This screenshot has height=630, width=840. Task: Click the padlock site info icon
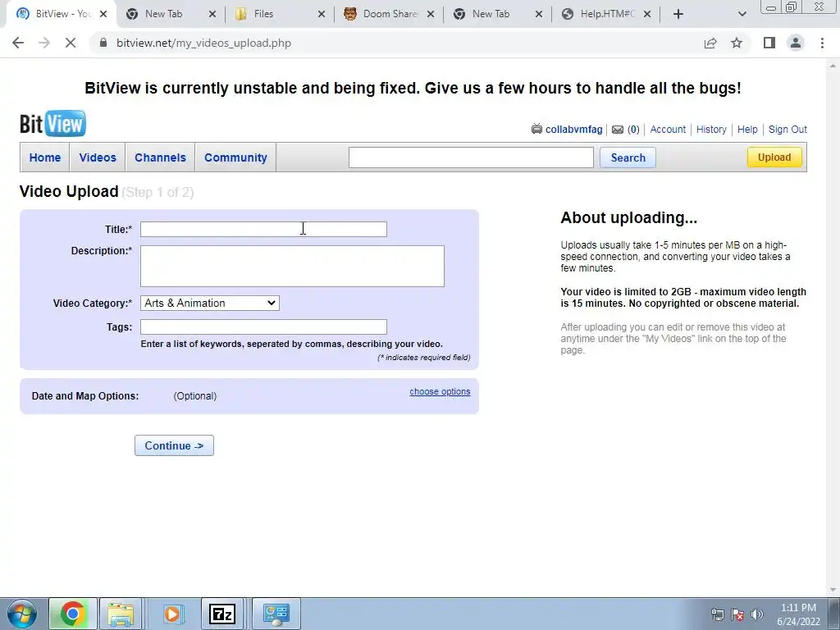pyautogui.click(x=103, y=43)
